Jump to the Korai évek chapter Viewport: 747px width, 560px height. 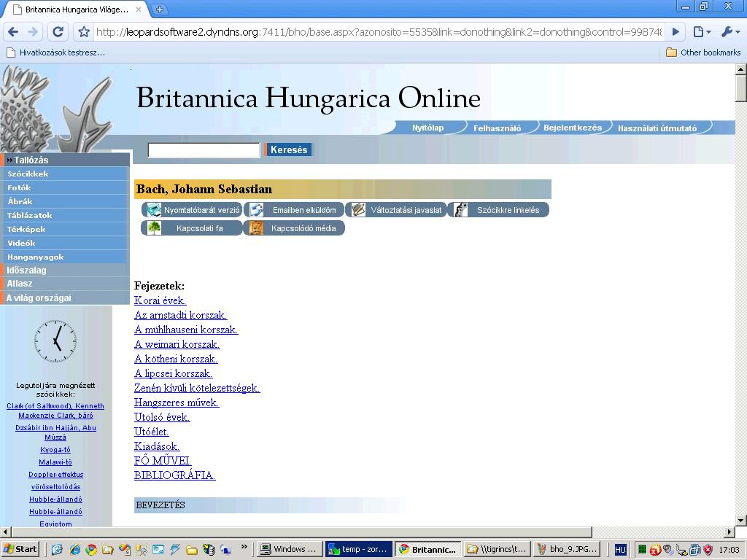tap(160, 300)
